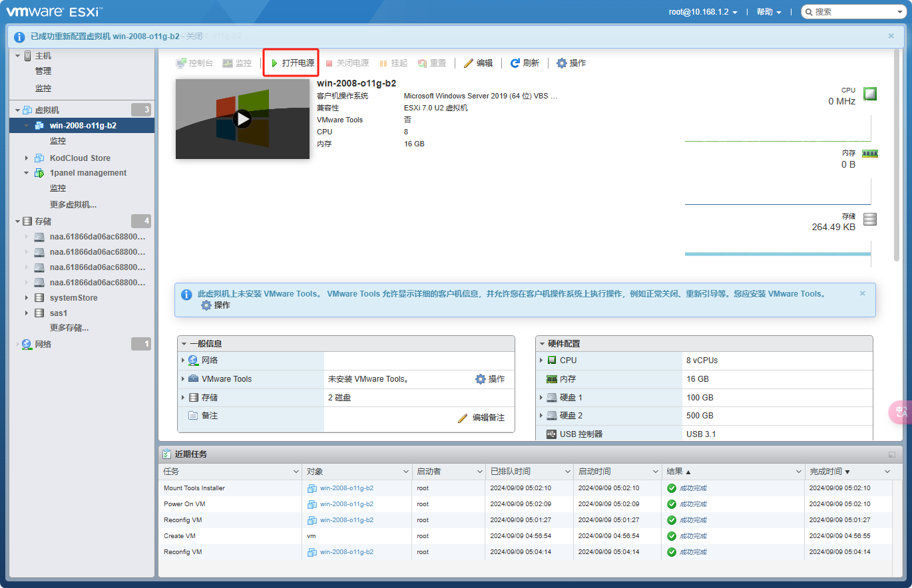
Task: Select win-2008-o11g-b2 in the navigator tree
Action: coord(82,125)
